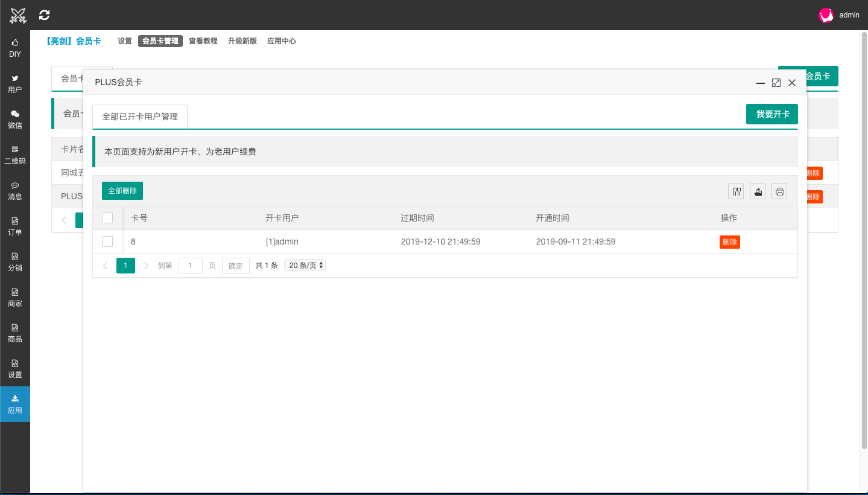Open the 用户 (Users) sidebar section
Image resolution: width=868 pixels, height=495 pixels.
14,83
